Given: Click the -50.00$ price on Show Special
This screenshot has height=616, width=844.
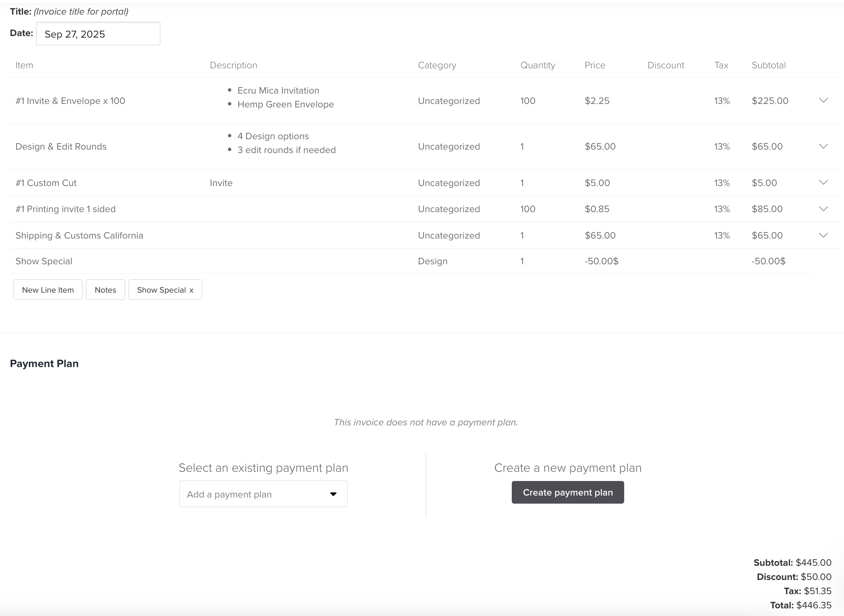Looking at the screenshot, I should coord(601,261).
